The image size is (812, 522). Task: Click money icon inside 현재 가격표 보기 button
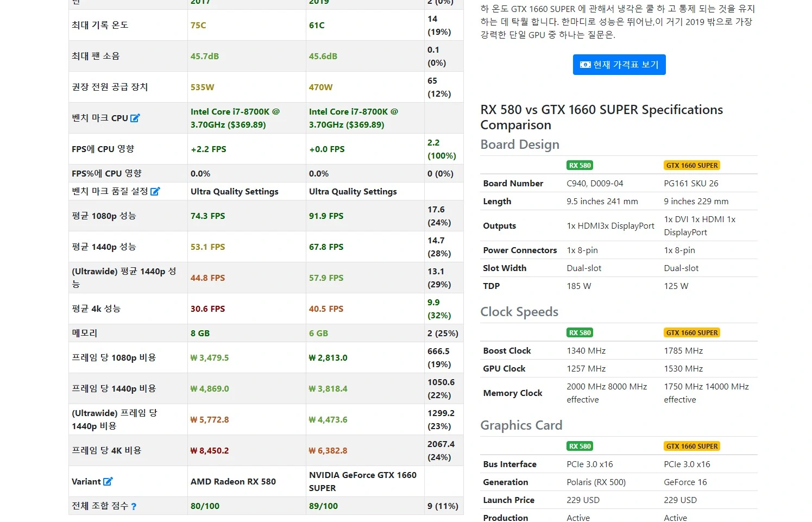click(x=585, y=65)
